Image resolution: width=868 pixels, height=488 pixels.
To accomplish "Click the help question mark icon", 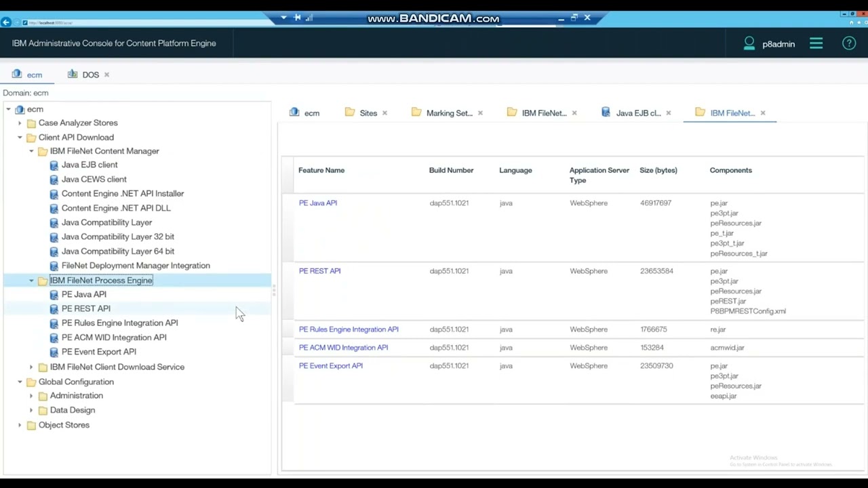I will pos(849,43).
